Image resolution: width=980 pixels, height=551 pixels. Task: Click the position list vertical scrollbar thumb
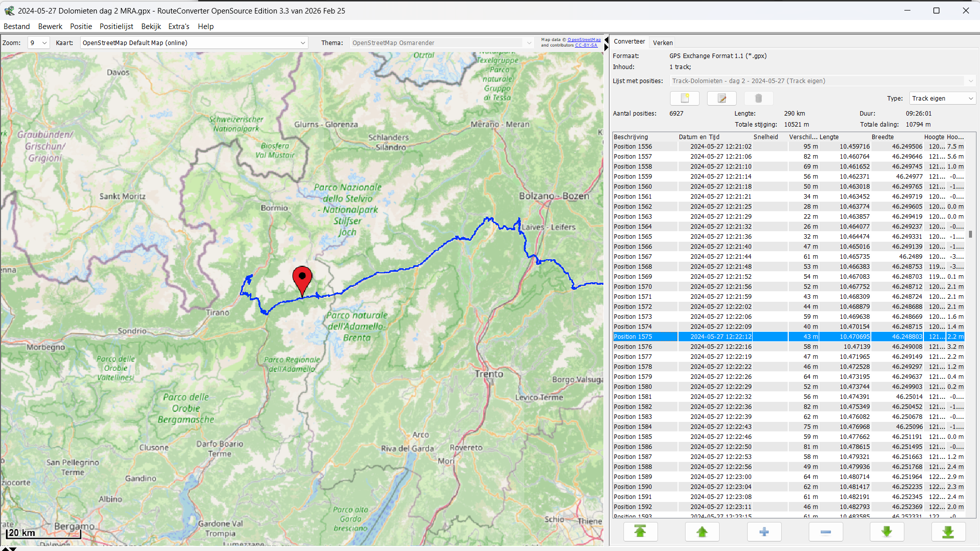click(x=970, y=234)
